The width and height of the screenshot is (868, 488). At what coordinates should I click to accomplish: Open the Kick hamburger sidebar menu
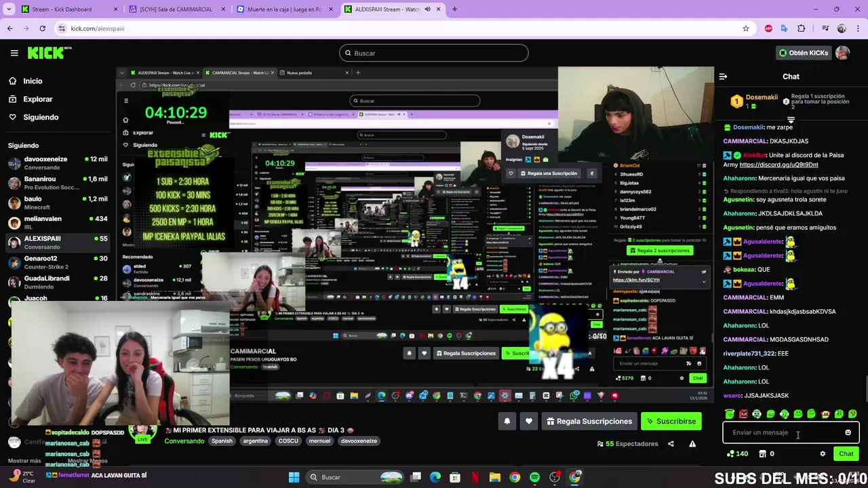pyautogui.click(x=14, y=53)
